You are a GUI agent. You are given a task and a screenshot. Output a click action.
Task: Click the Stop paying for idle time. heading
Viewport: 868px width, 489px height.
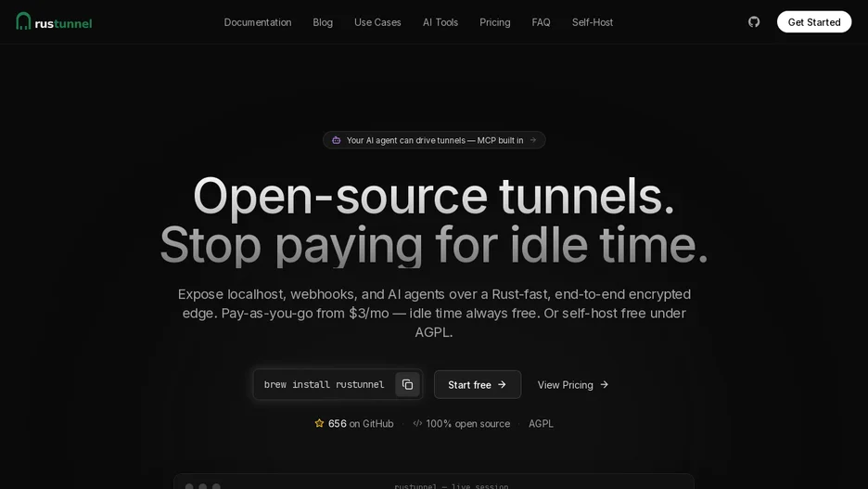(434, 245)
